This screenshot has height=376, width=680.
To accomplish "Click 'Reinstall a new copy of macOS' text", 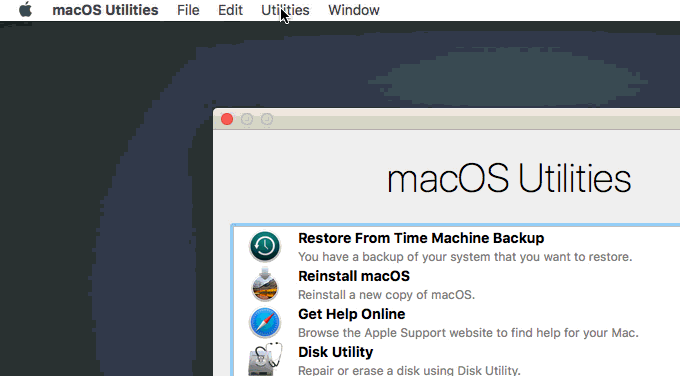I will pos(386,295).
